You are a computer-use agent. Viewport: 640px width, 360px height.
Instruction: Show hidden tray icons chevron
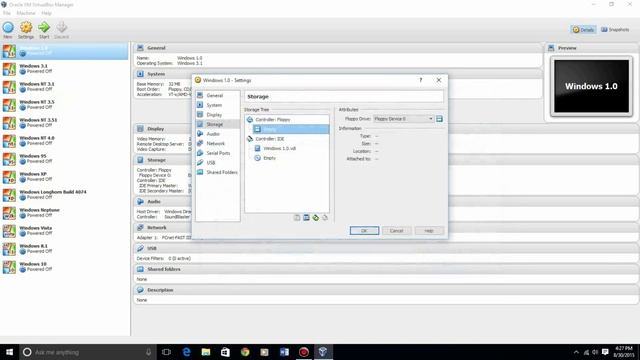tap(576, 352)
